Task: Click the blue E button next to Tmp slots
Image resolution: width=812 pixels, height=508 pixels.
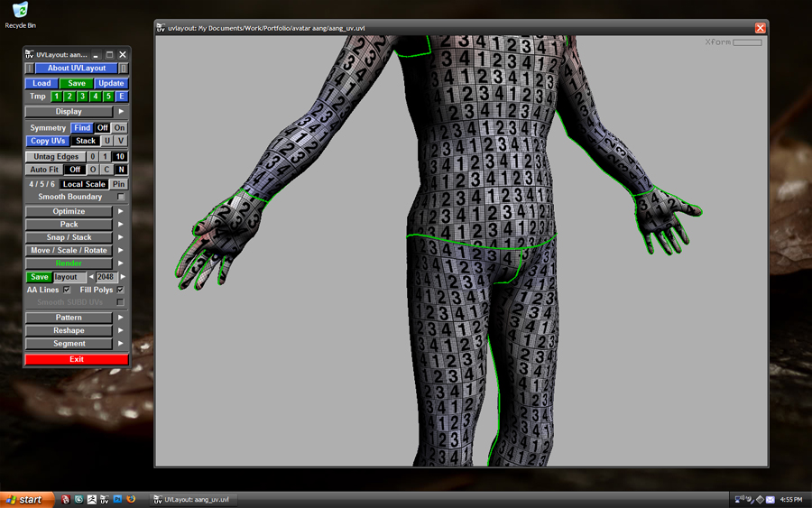Action: tap(121, 97)
